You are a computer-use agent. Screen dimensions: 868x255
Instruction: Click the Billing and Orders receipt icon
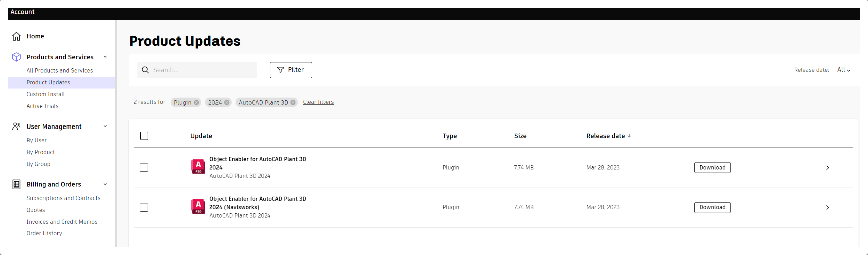coord(17,184)
